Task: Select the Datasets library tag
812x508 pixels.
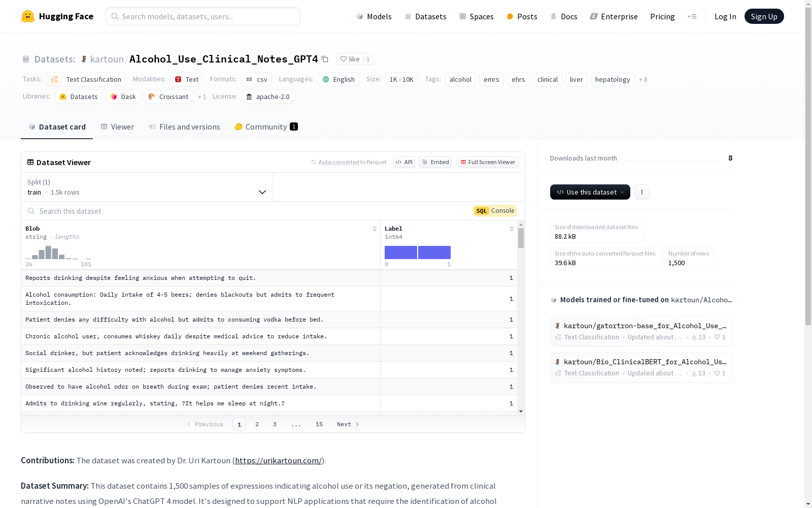Action: coord(79,97)
